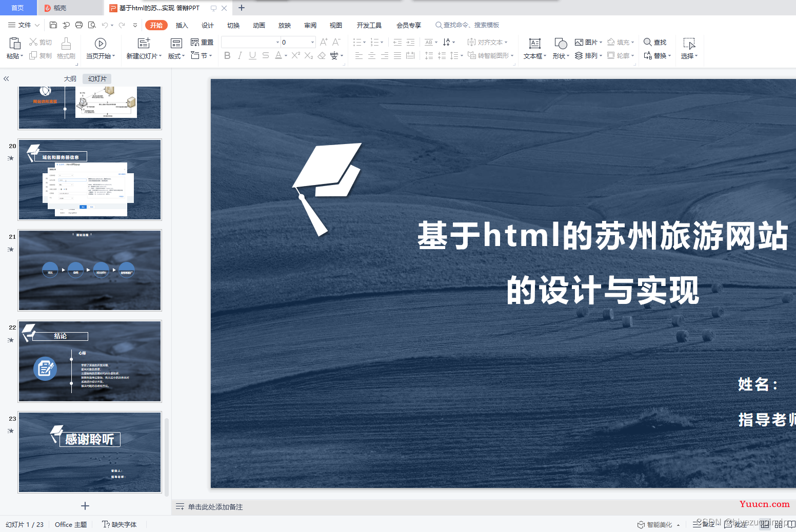The width and height of the screenshot is (796, 532).
Task: Toggle justify text alignment
Action: pos(397,55)
